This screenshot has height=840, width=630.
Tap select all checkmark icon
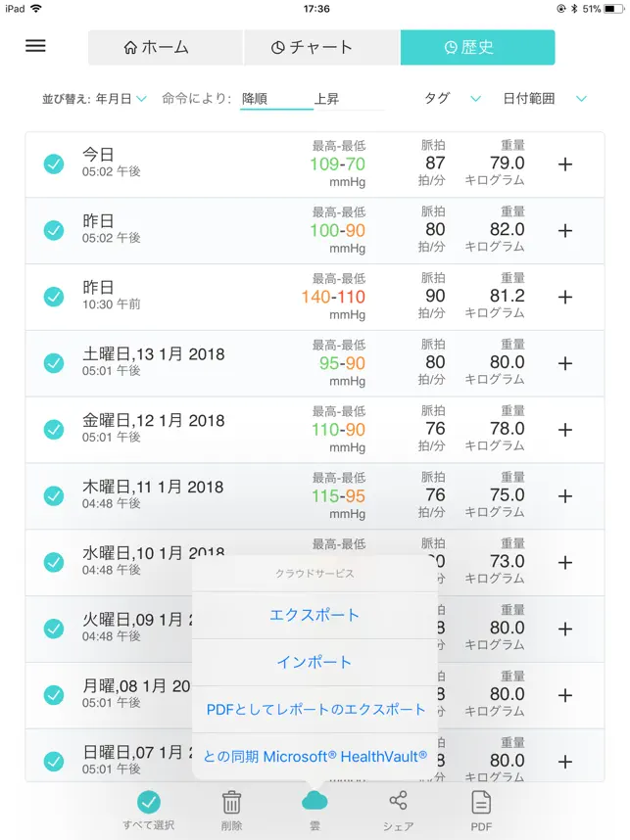(x=149, y=803)
